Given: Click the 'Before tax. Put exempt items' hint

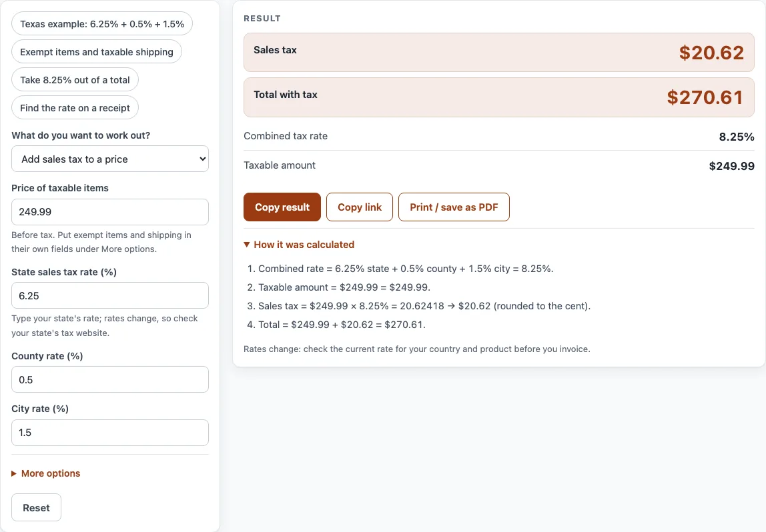Looking at the screenshot, I should (101, 241).
